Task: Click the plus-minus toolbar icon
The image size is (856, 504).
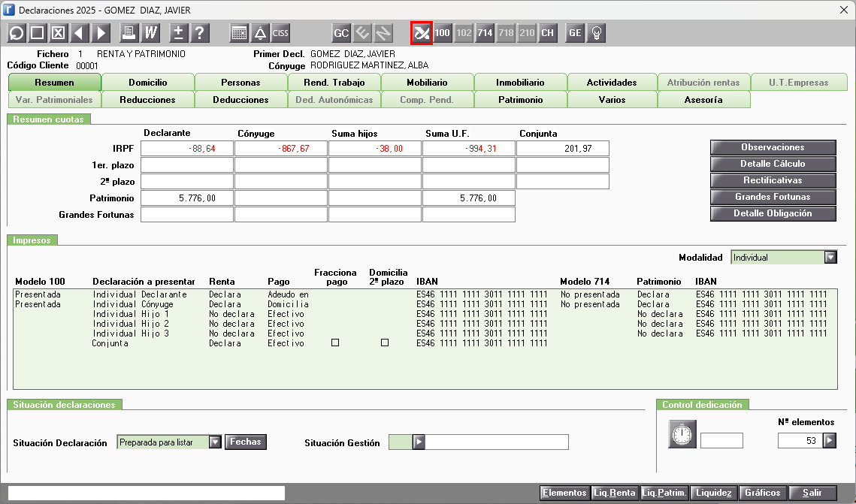Action: 179,33
